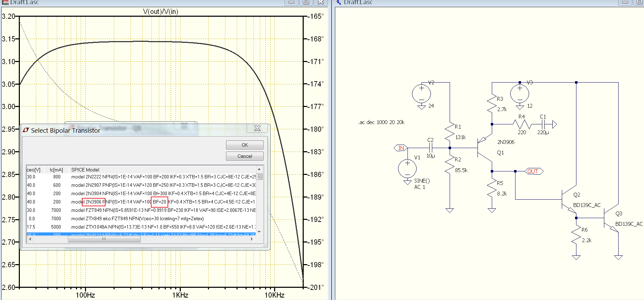Click the Ic[mA] column header
Screen dimensions: 644x300
[x=56, y=170]
